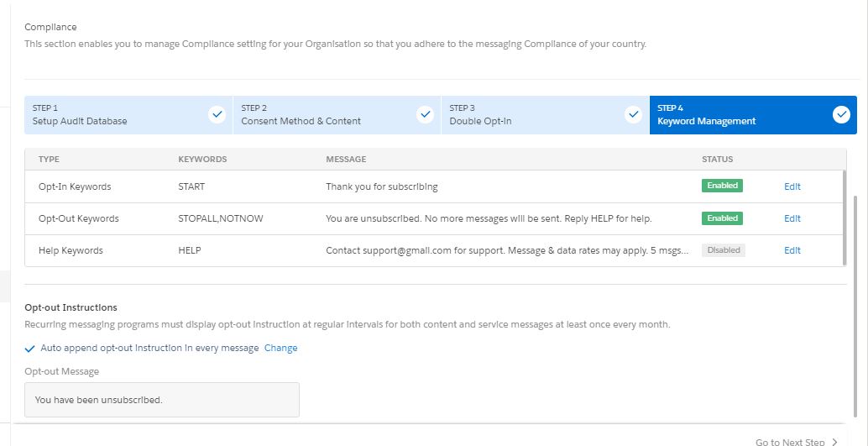Click Enabled status badge for Opt-Out Keywords
Screen dimensions: 868x446
pos(722,218)
